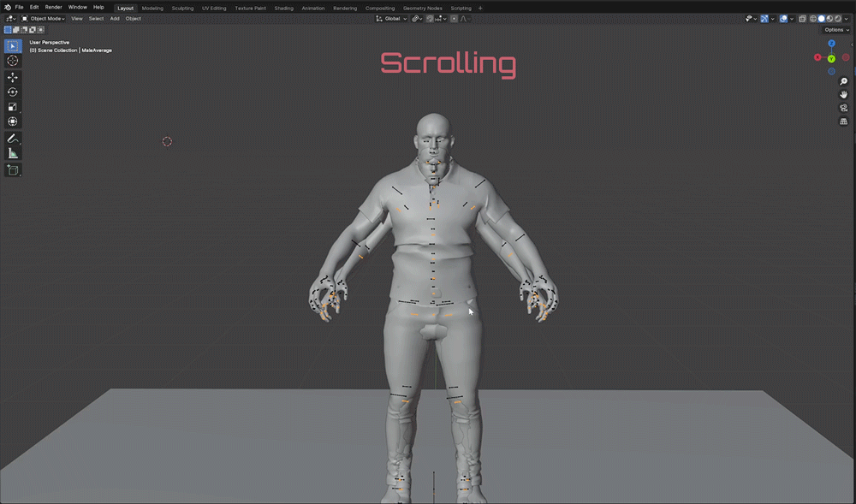Click the add workspace plus button

(480, 8)
